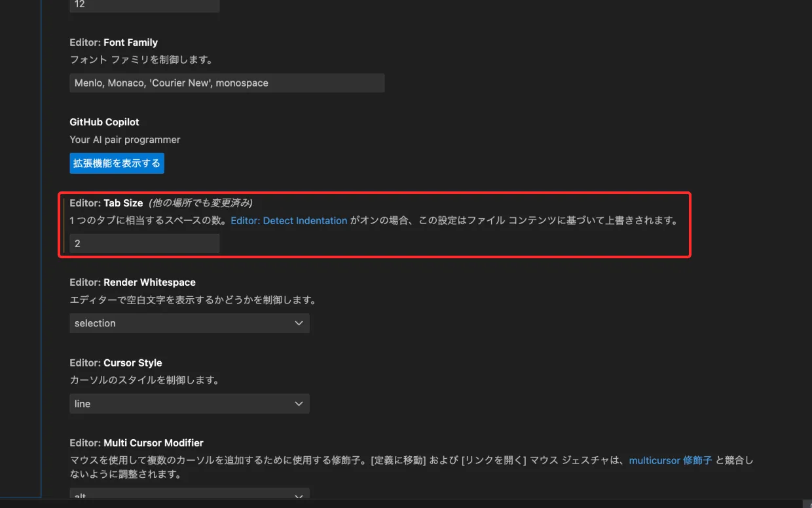
Task: Expand the Cursor Style dropdown showing line
Action: (183, 404)
